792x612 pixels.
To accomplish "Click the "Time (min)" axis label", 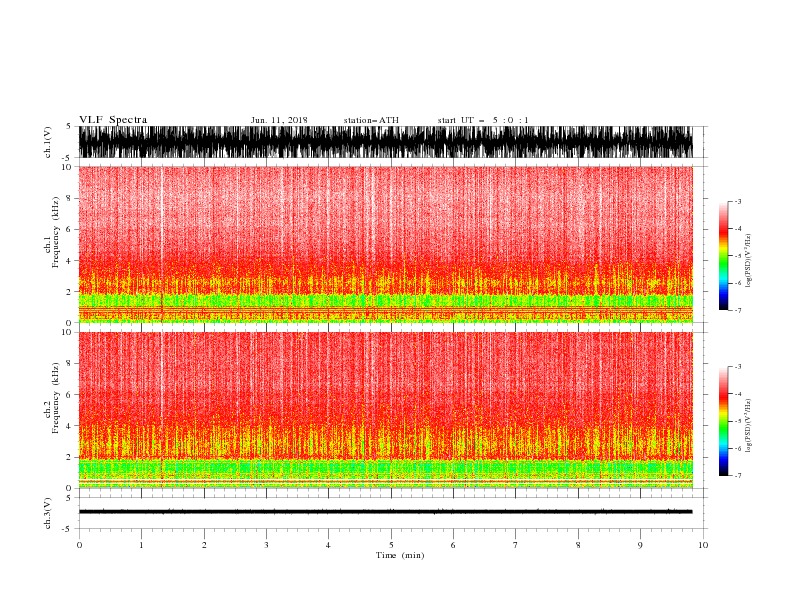I will click(400, 555).
